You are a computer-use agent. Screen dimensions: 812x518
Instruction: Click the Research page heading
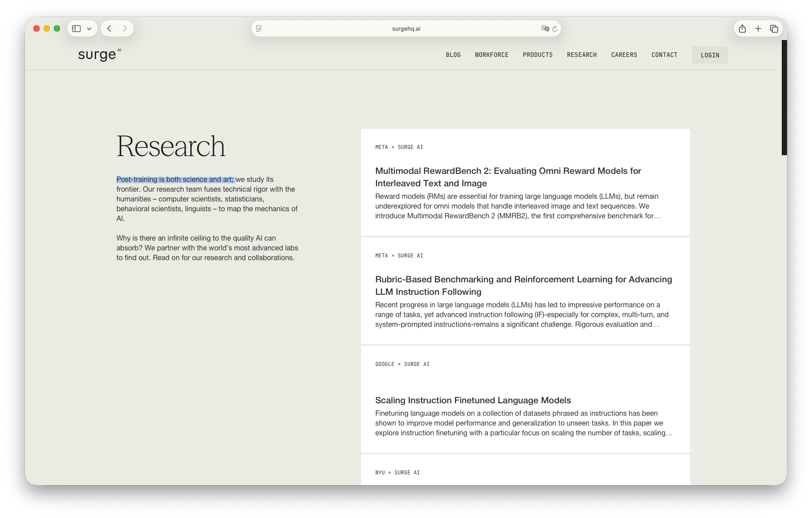(171, 146)
